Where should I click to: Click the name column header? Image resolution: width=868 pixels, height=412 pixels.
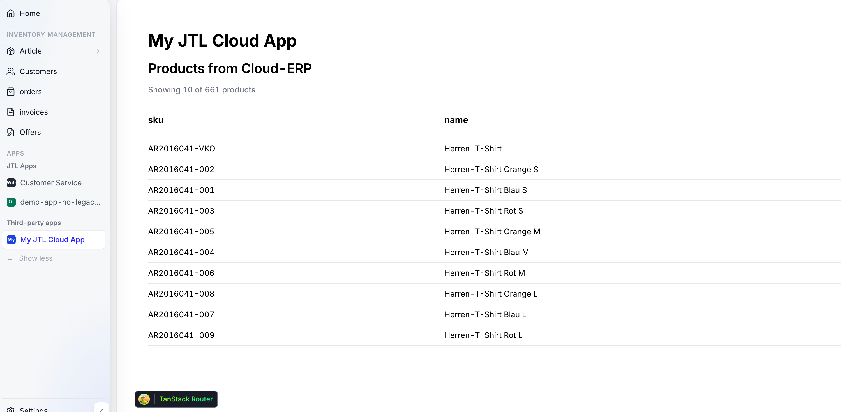(456, 120)
